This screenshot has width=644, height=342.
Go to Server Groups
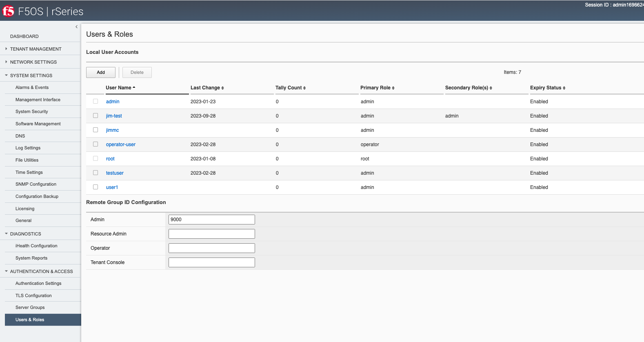30,307
